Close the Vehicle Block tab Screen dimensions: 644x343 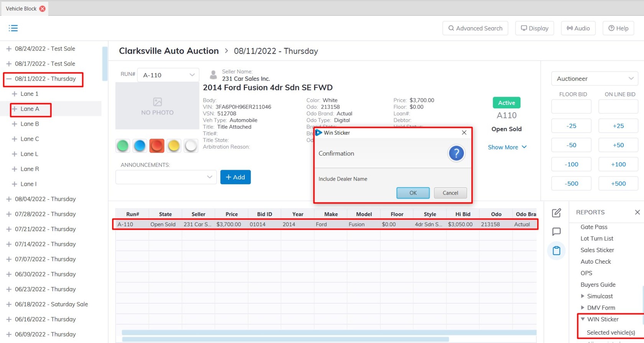pos(43,8)
